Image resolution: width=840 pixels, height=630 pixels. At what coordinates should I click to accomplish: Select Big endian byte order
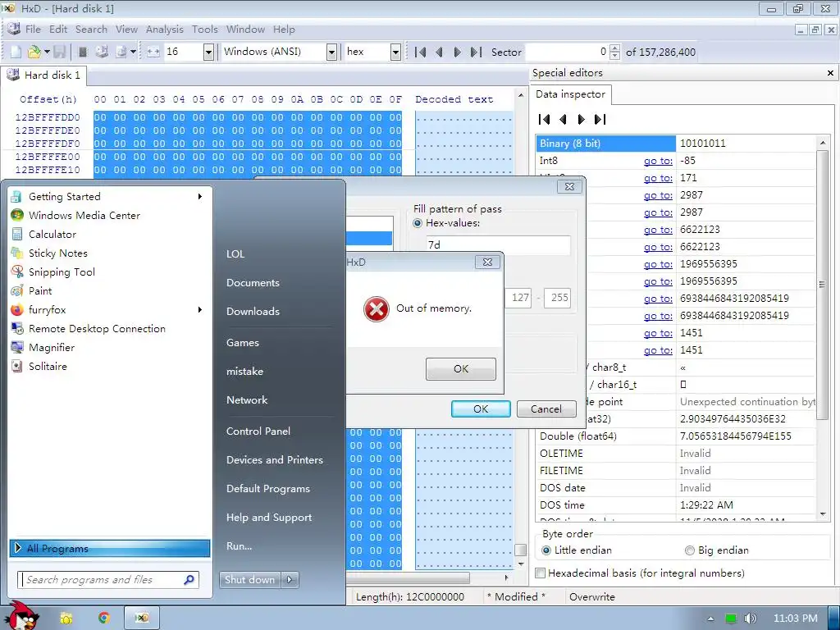click(x=690, y=550)
